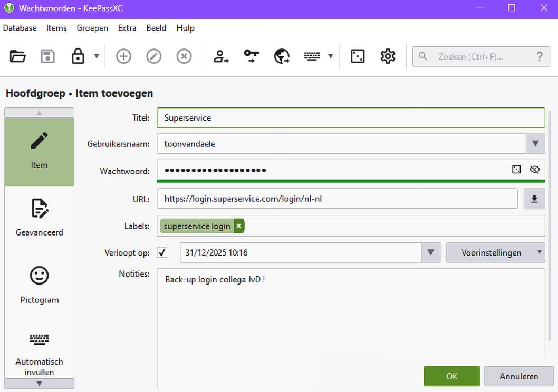
Task: Open the Items menu
Action: (56, 28)
